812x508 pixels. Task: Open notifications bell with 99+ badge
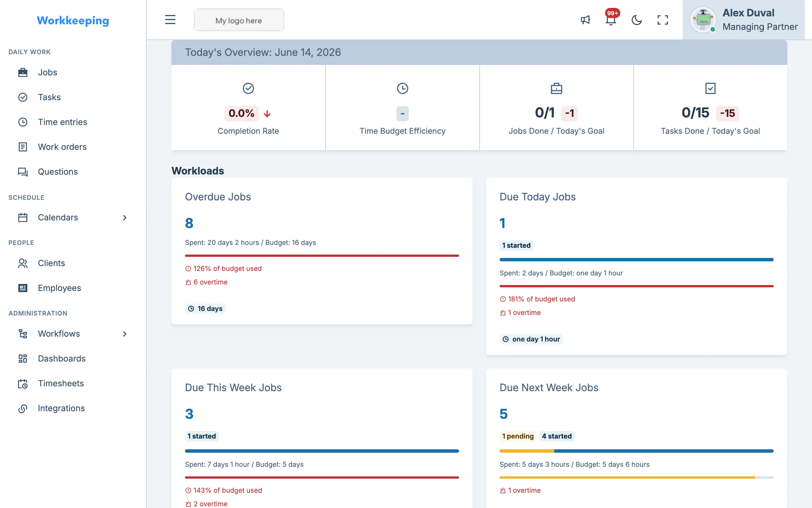click(611, 20)
